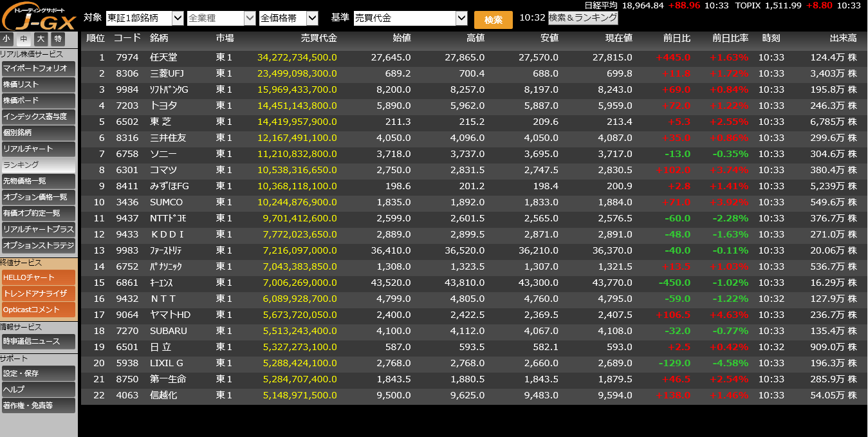Screen dimensions: 868x437
Task: Click stock name ＫＤＤＩ
Action: tap(167, 234)
